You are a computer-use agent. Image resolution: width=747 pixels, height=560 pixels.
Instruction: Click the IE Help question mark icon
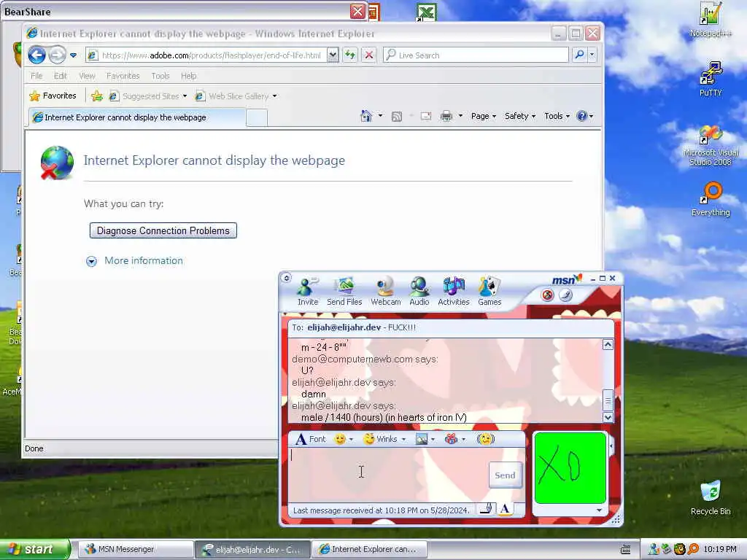(x=581, y=116)
